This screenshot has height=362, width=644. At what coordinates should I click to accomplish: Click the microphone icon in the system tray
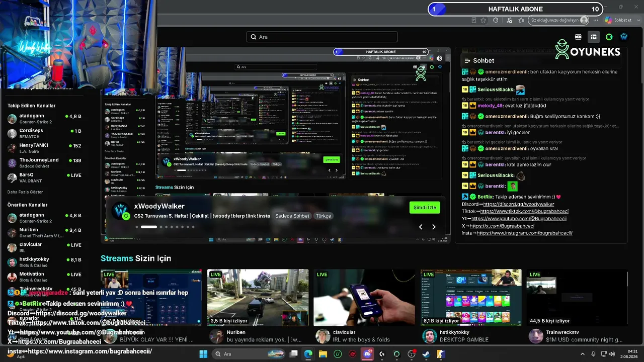coord(593,354)
